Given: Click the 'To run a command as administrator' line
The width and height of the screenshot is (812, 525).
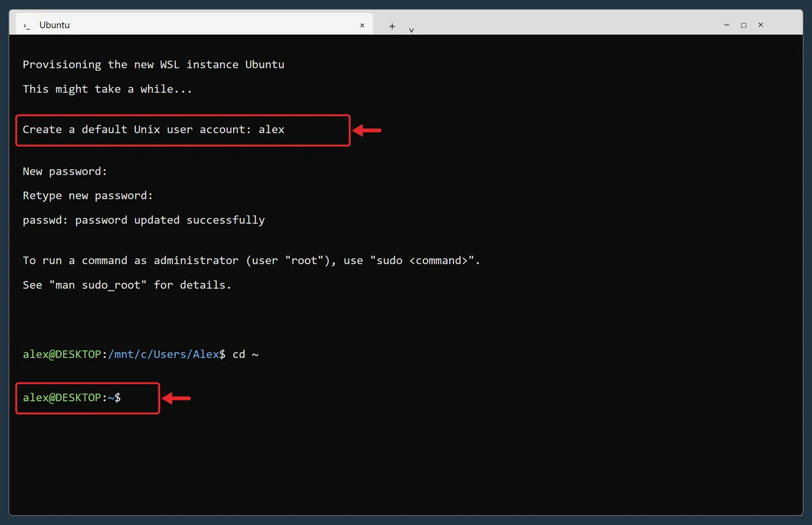Looking at the screenshot, I should point(251,260).
